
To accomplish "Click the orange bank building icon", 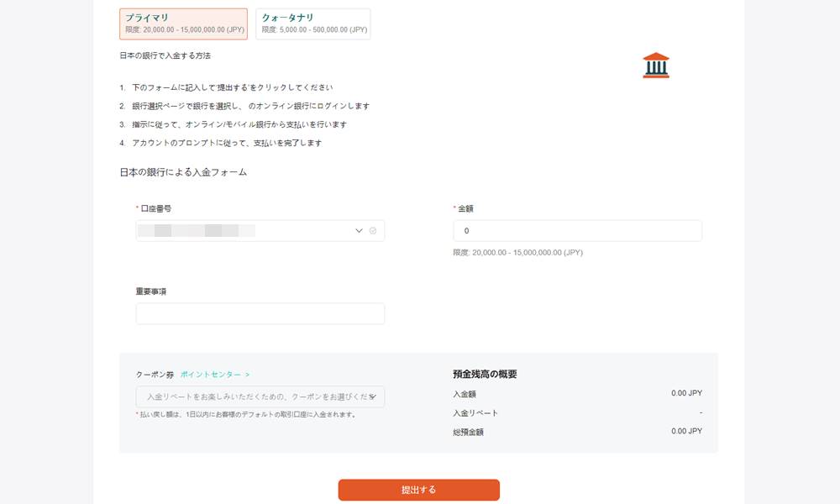I will (x=655, y=64).
